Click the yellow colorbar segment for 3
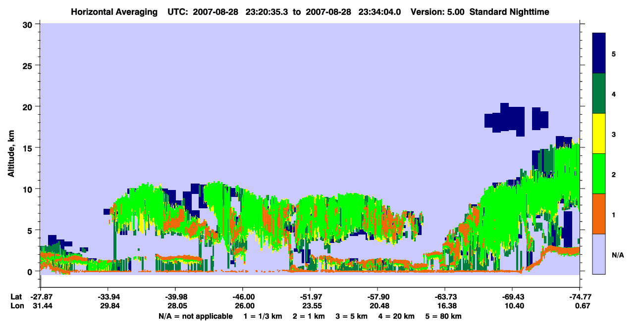The height and width of the screenshot is (330, 644). (x=599, y=134)
